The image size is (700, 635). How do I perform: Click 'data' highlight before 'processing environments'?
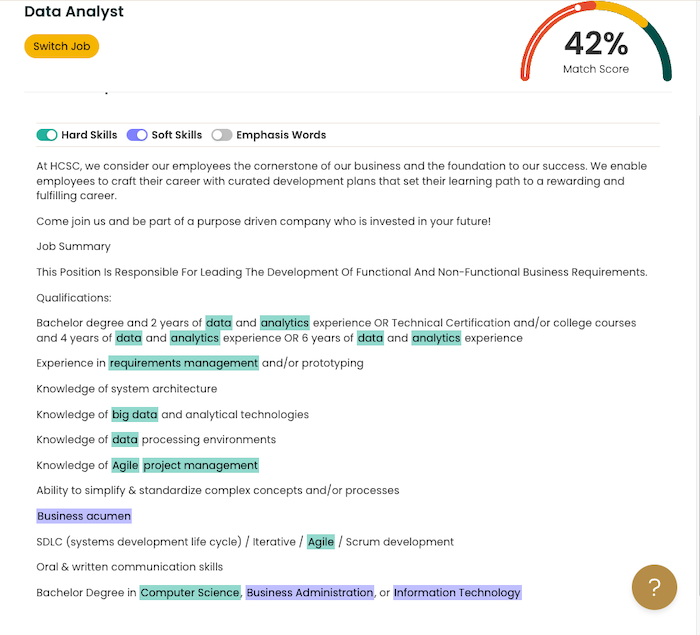[125, 439]
